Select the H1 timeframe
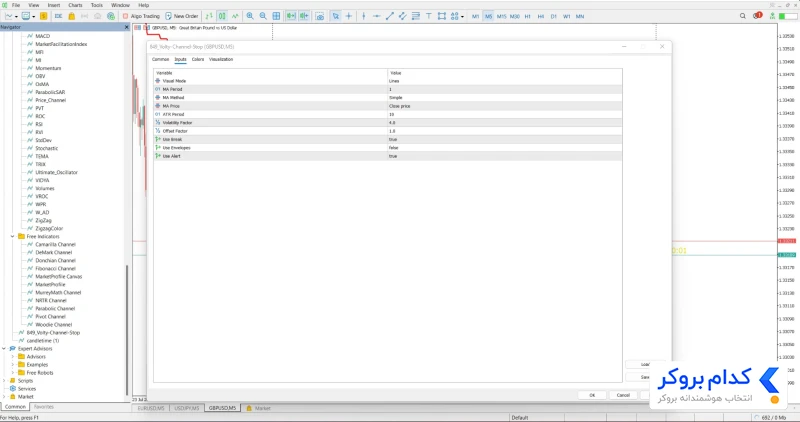Screen dimensions: 800x422 528,16
